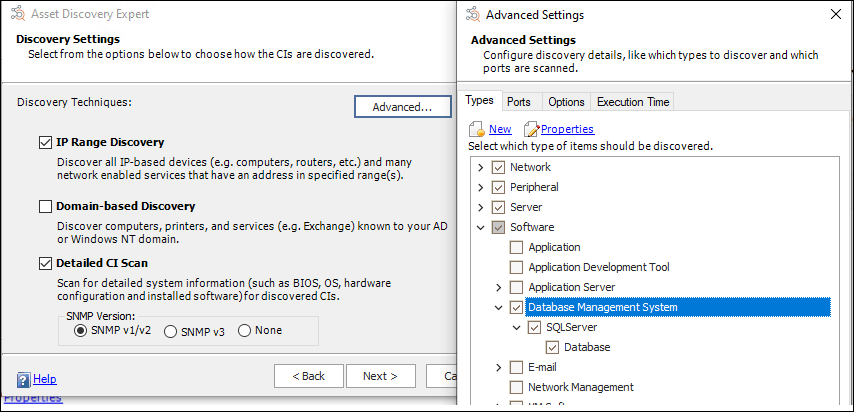Expand the Application Server node
Image resolution: width=854 pixels, height=412 pixels.
499,287
